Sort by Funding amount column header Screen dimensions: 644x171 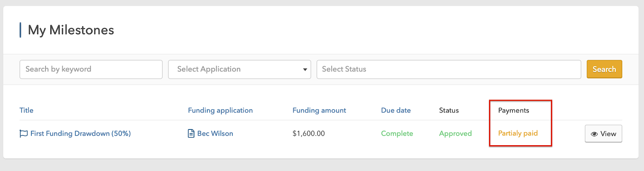pos(319,110)
